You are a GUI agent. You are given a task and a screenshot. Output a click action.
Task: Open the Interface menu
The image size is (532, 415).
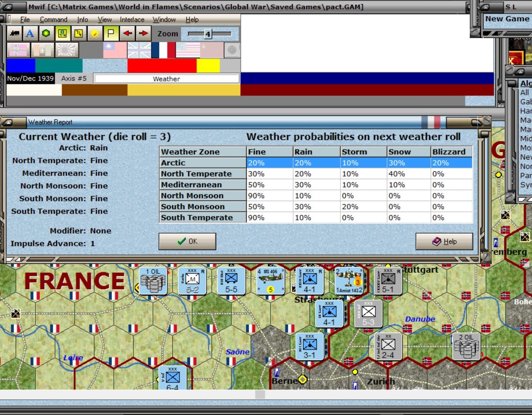(x=132, y=20)
